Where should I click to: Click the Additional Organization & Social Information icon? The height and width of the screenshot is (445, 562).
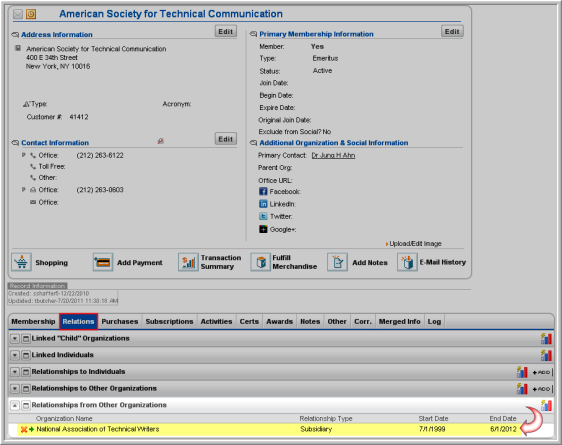(x=253, y=143)
